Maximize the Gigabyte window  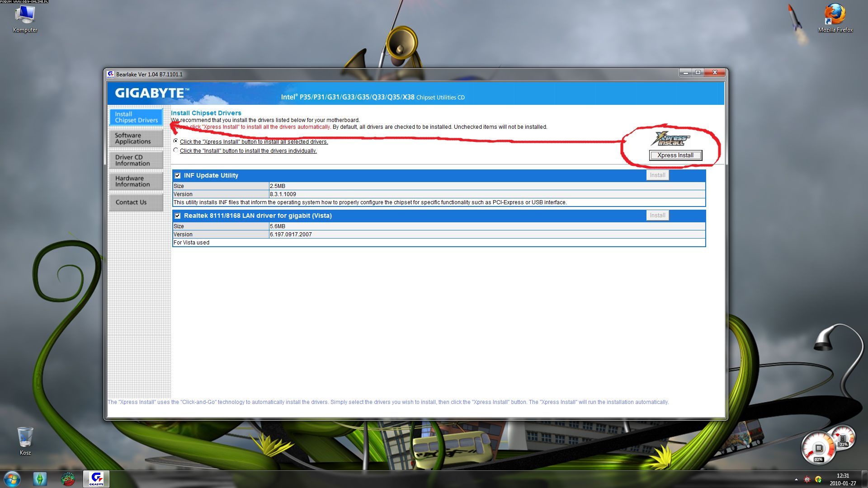pos(698,72)
